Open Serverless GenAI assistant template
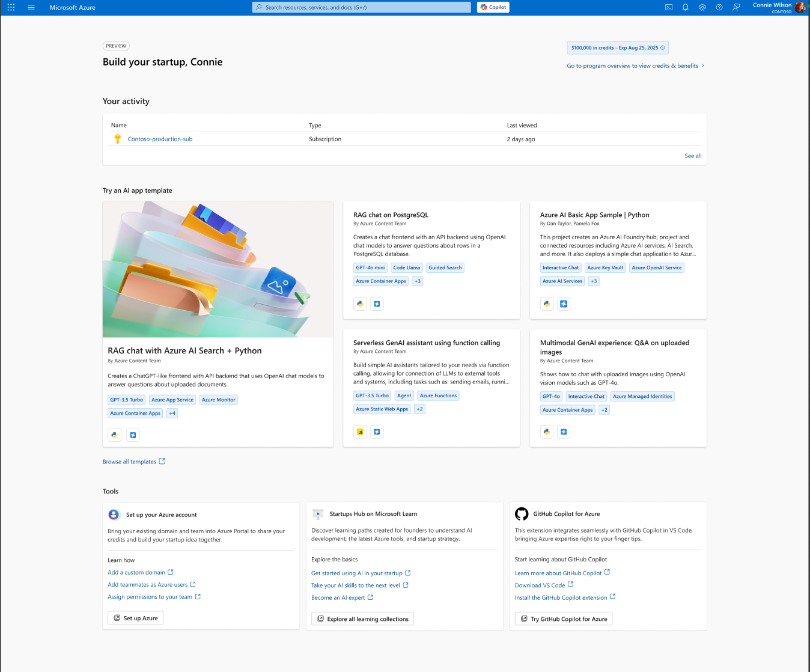This screenshot has width=810, height=672. [427, 343]
